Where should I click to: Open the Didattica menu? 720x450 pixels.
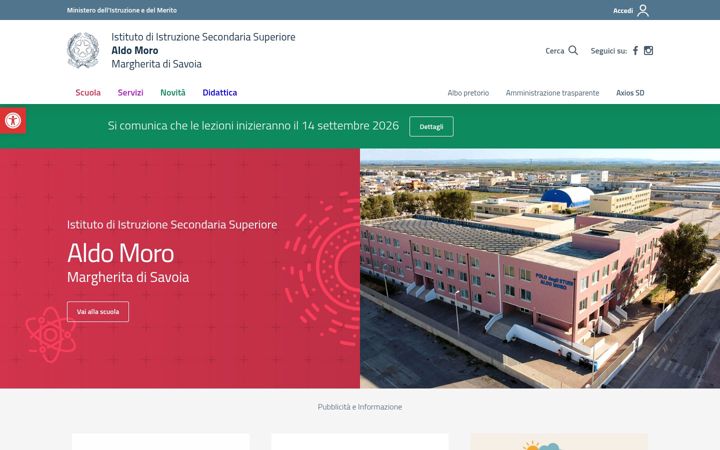point(219,92)
